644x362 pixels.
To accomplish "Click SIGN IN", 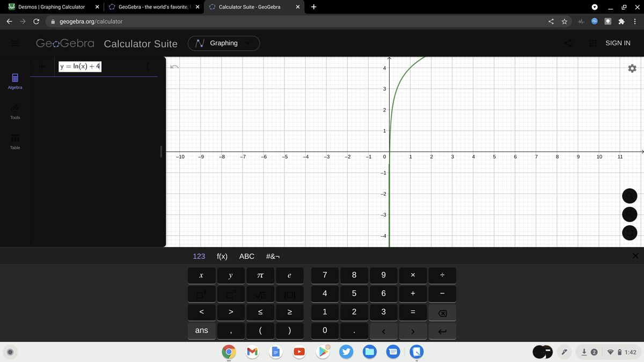I will [617, 43].
